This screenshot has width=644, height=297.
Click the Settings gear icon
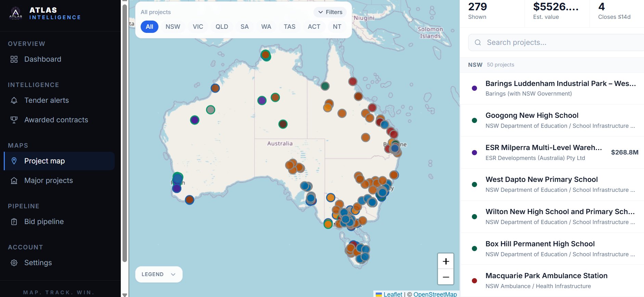pos(14,263)
